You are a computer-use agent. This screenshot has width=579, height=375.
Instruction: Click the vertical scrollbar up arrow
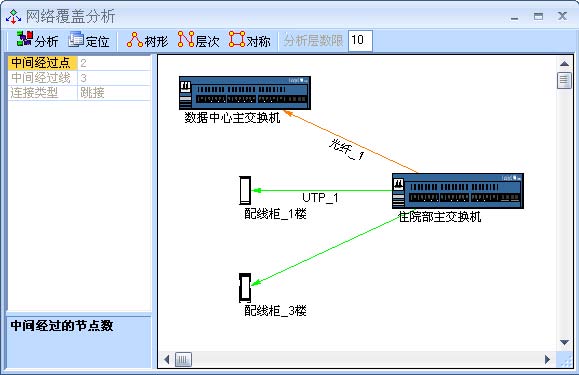click(564, 64)
